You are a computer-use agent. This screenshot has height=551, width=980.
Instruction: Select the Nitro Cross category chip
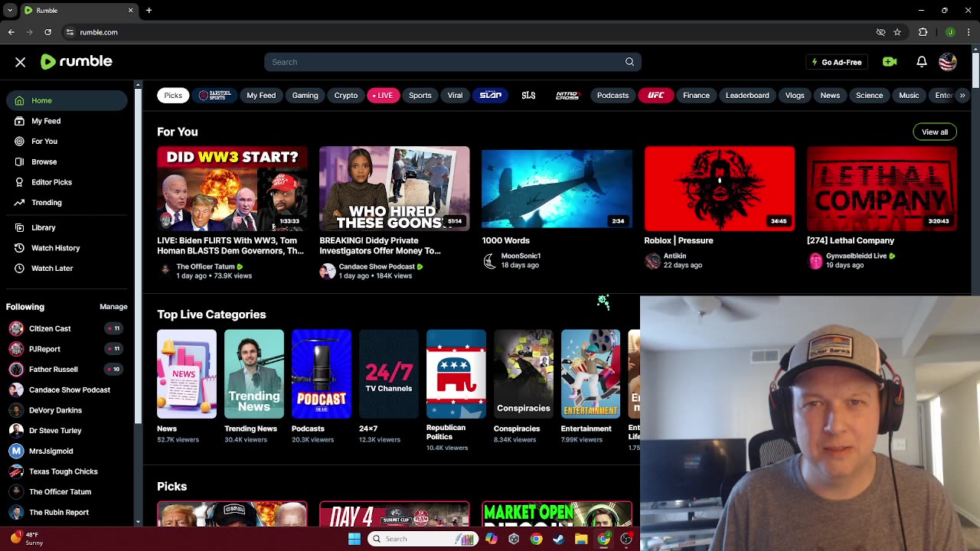click(x=567, y=96)
